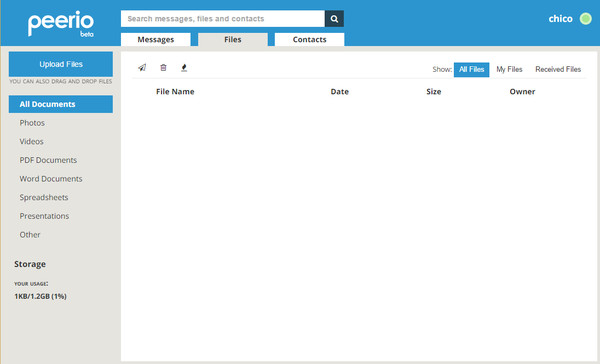600x364 pixels.
Task: Sort by Size column header
Action: [434, 91]
